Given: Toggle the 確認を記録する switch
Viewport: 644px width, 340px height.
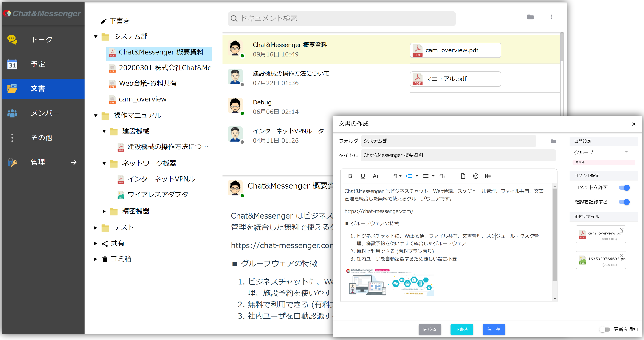Looking at the screenshot, I should coord(624,202).
